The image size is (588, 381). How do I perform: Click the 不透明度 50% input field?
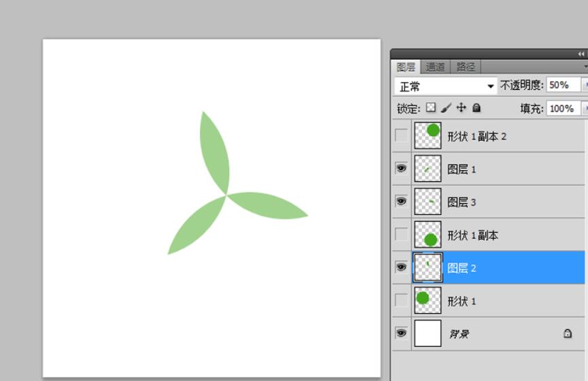(563, 85)
